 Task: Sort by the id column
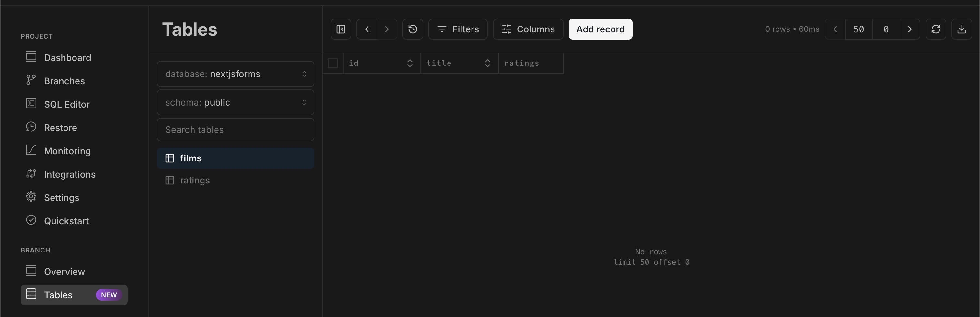coord(410,63)
